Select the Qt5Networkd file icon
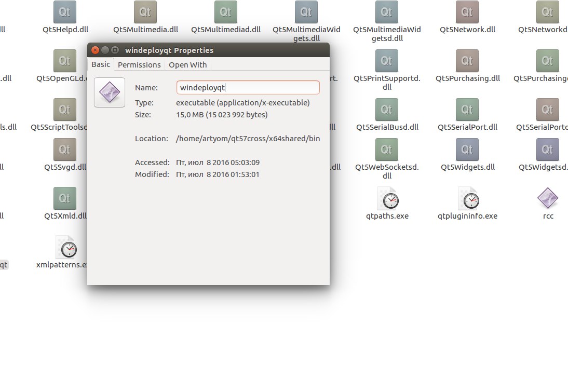Image resolution: width=568 pixels, height=392 pixels. [547, 12]
